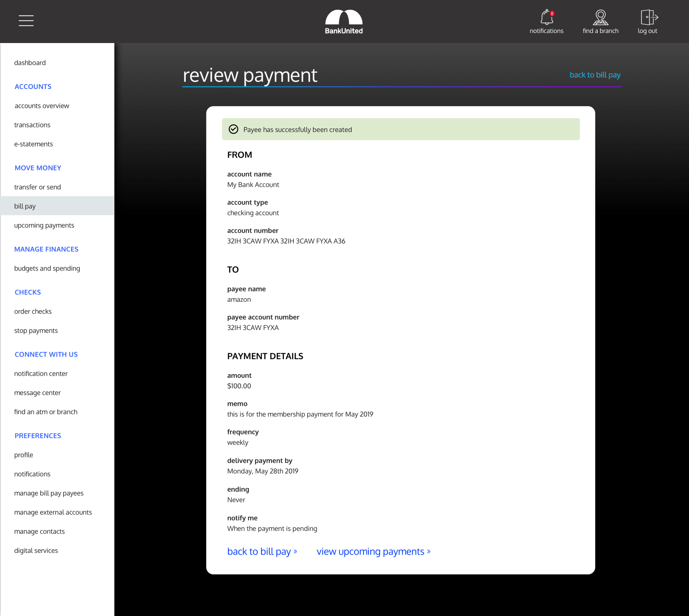Viewport: 689px width, 616px height.
Task: Open manage bill pay payees
Action: pos(49,493)
